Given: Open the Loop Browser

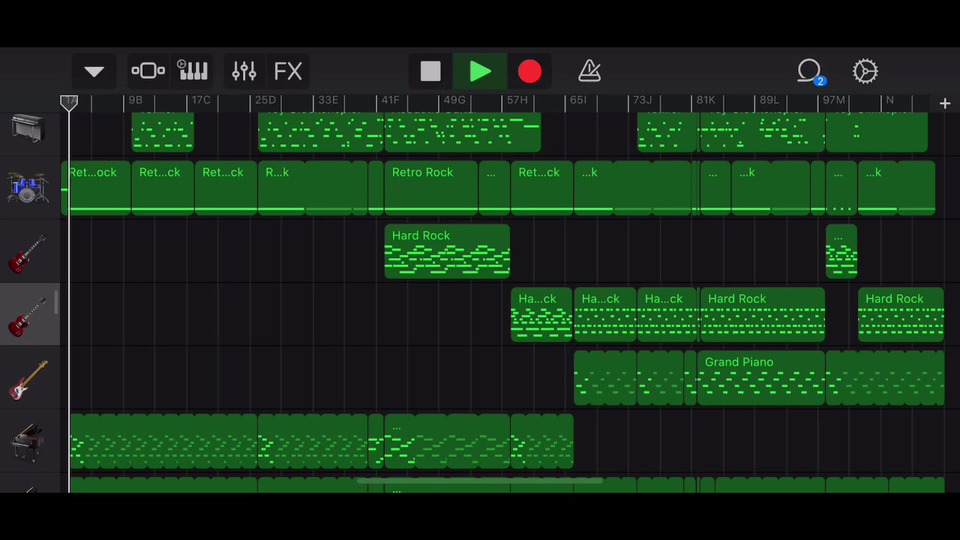Looking at the screenshot, I should coord(809,71).
